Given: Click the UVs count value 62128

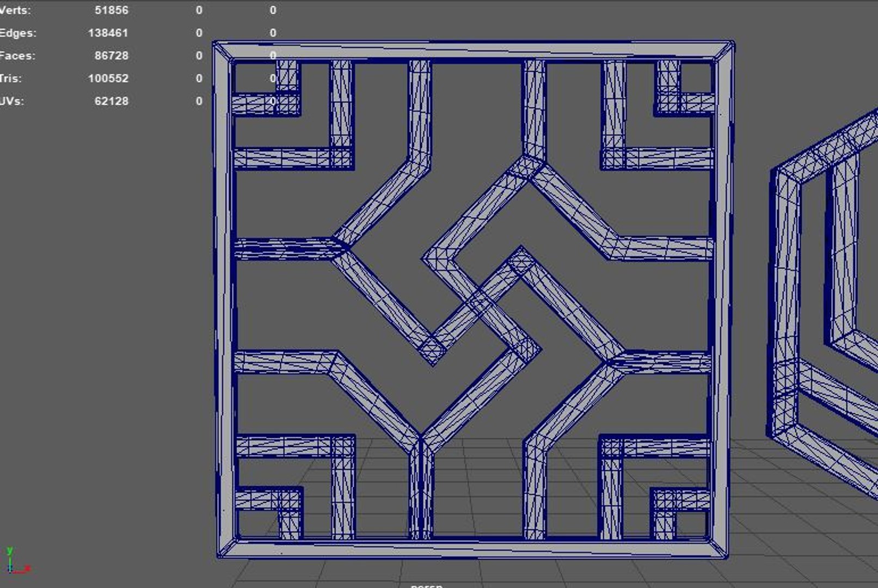Looking at the screenshot, I should point(111,101).
